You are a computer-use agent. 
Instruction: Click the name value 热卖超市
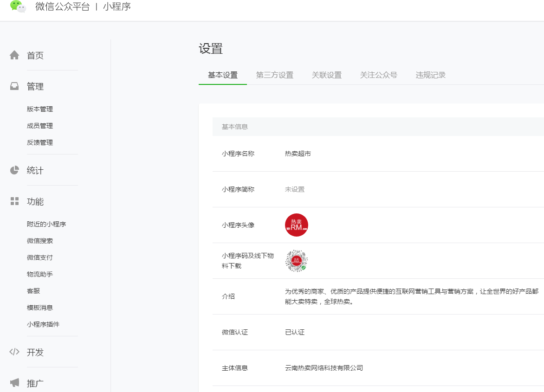[298, 153]
